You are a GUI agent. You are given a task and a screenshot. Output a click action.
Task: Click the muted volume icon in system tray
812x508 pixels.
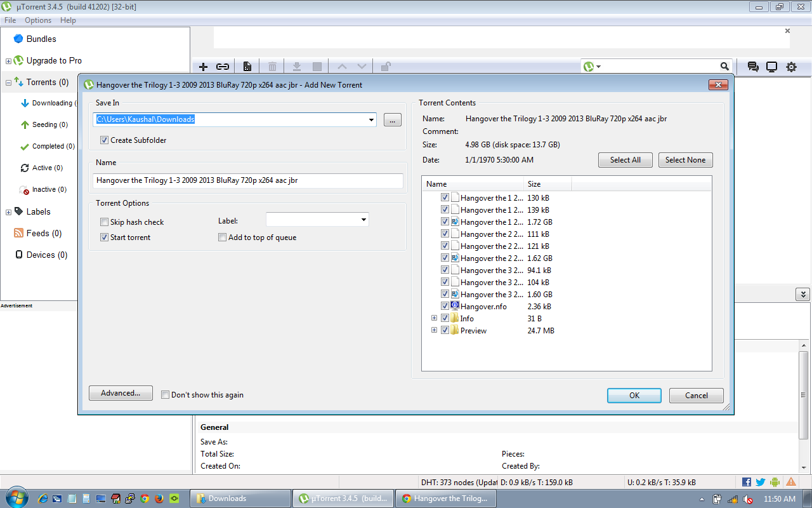[x=748, y=499]
